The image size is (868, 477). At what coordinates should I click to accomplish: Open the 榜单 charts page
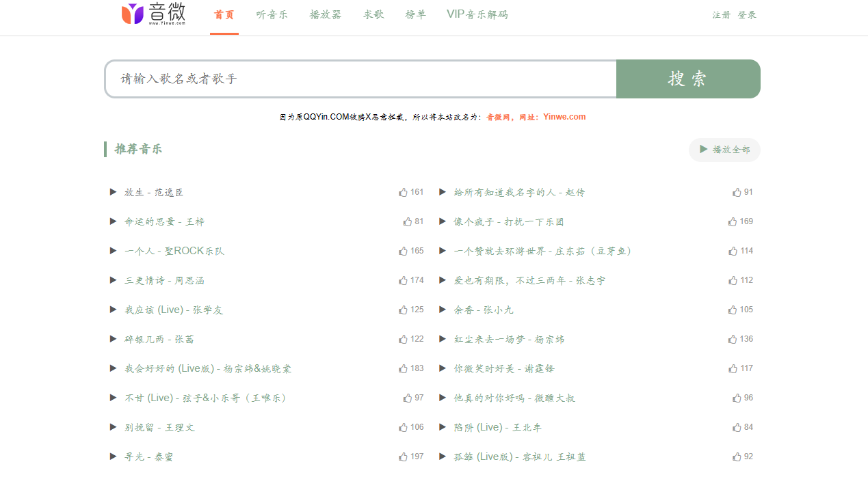(415, 14)
